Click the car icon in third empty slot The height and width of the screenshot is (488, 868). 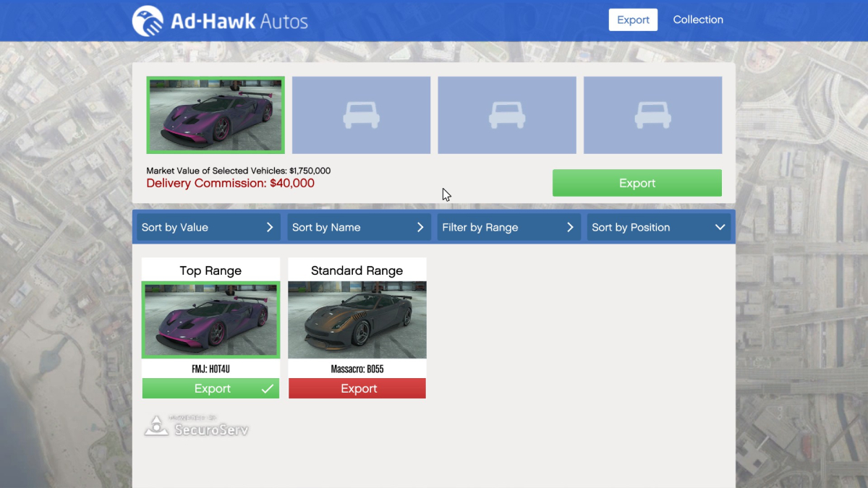point(507,115)
